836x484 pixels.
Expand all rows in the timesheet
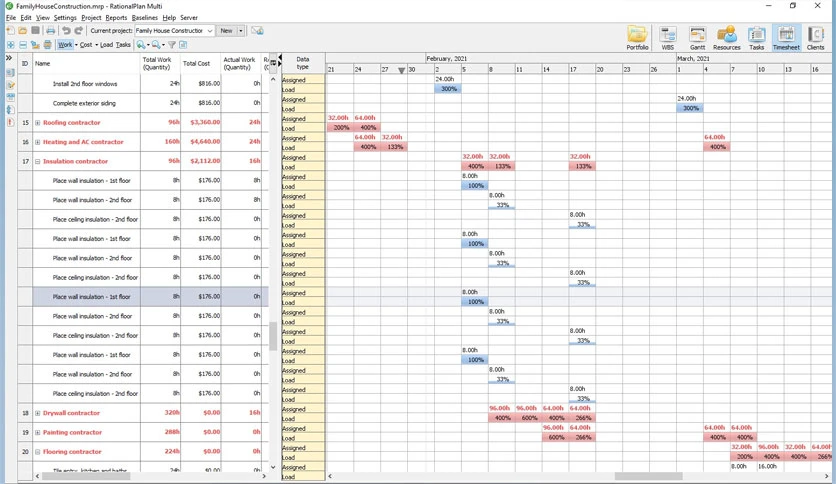click(x=11, y=45)
